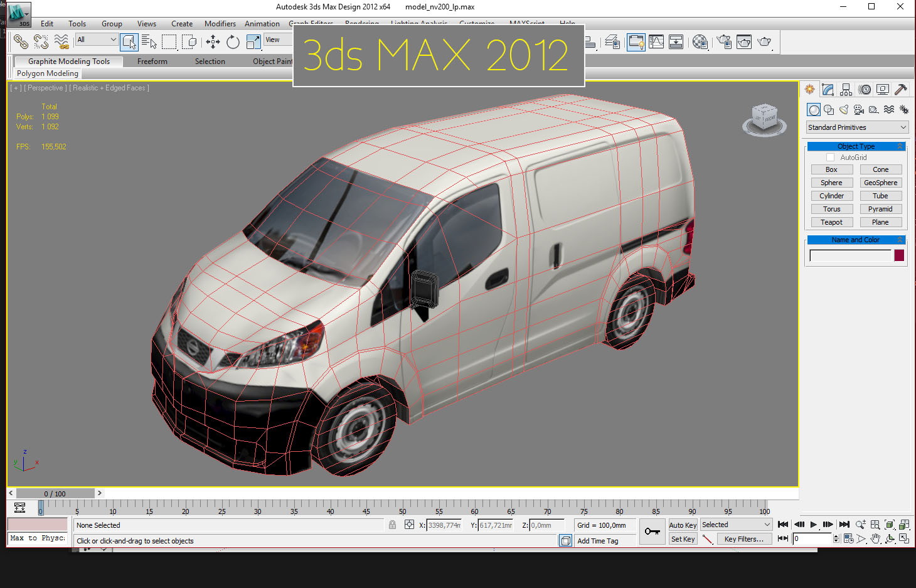Screen dimensions: 916x588
Task: Toggle the selection lock padlock icon
Action: [392, 525]
